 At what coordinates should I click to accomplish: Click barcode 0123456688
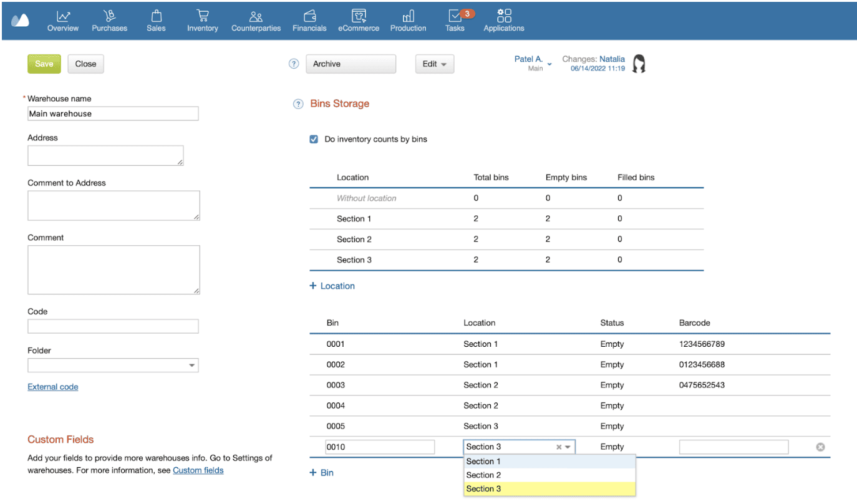tap(702, 365)
